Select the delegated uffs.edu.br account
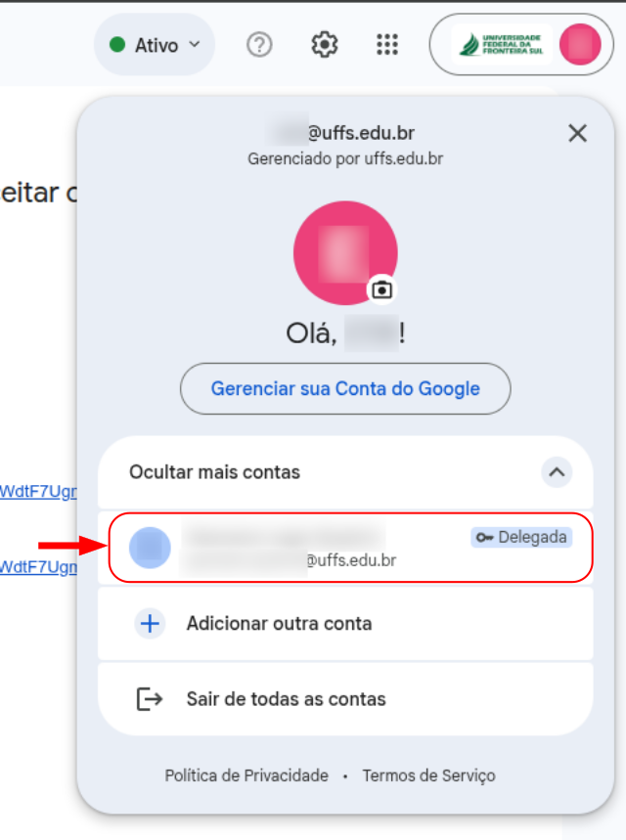Screen dimensions: 626x840 pyautogui.click(x=350, y=548)
